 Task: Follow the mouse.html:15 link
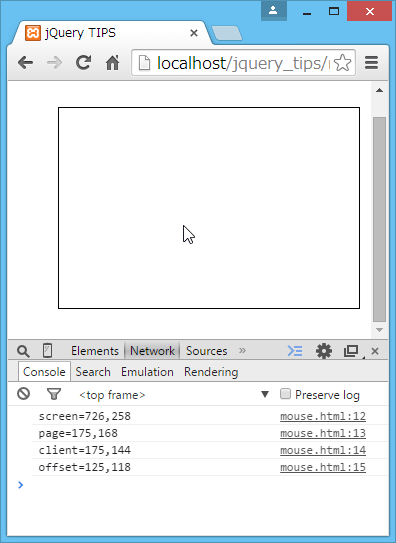point(323,467)
